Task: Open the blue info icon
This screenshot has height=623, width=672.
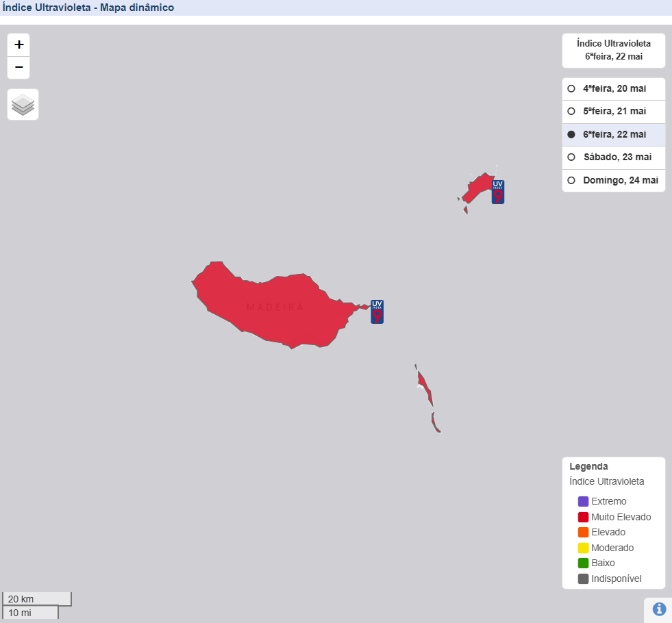Action: tap(659, 609)
